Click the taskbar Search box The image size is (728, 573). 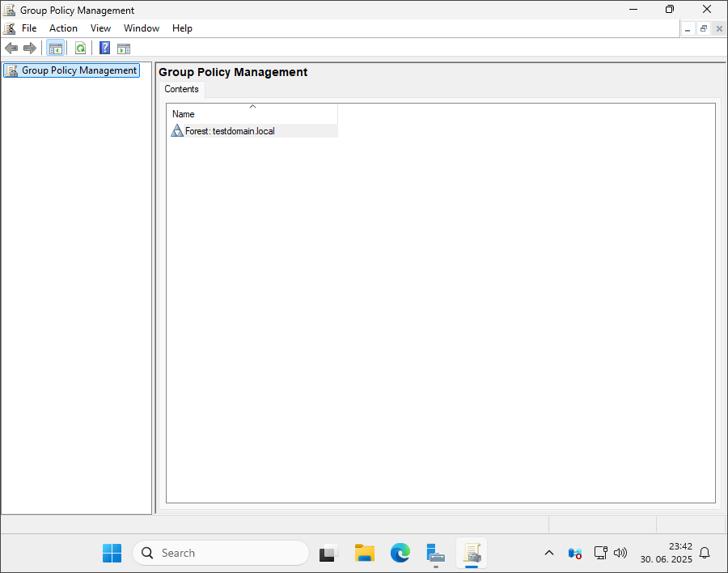221,553
